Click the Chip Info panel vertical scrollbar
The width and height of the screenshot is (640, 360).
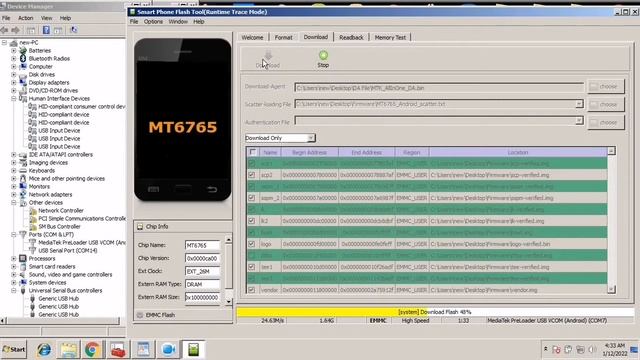tap(229, 269)
